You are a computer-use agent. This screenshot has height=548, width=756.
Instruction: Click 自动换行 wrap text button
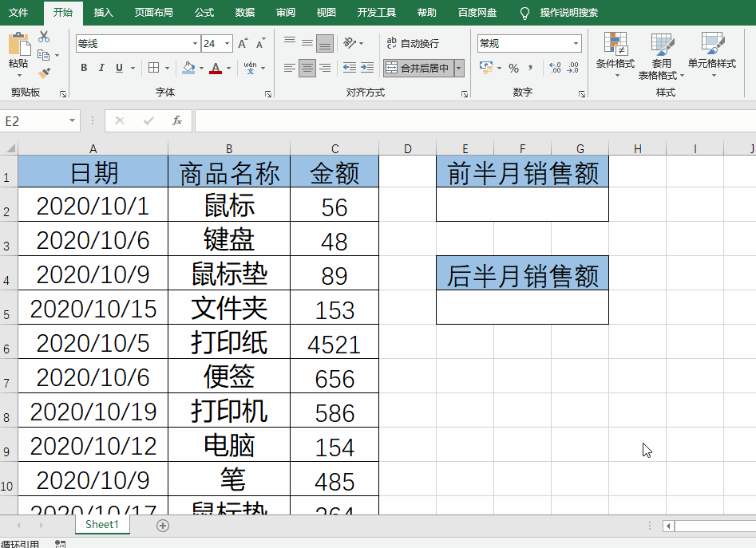coord(414,43)
